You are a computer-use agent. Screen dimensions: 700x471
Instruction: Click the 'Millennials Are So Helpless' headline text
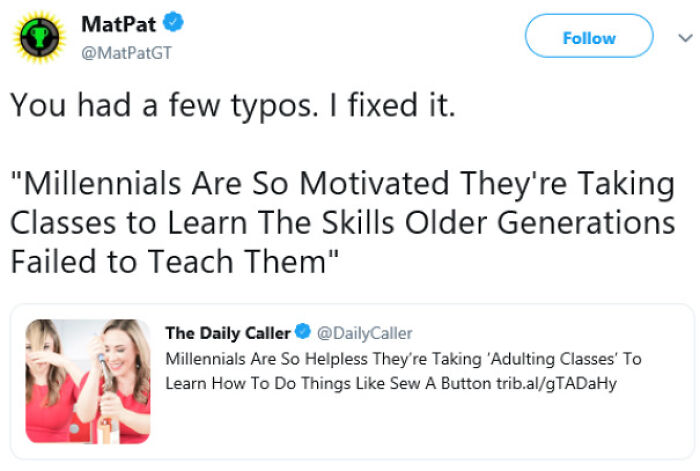(404, 359)
